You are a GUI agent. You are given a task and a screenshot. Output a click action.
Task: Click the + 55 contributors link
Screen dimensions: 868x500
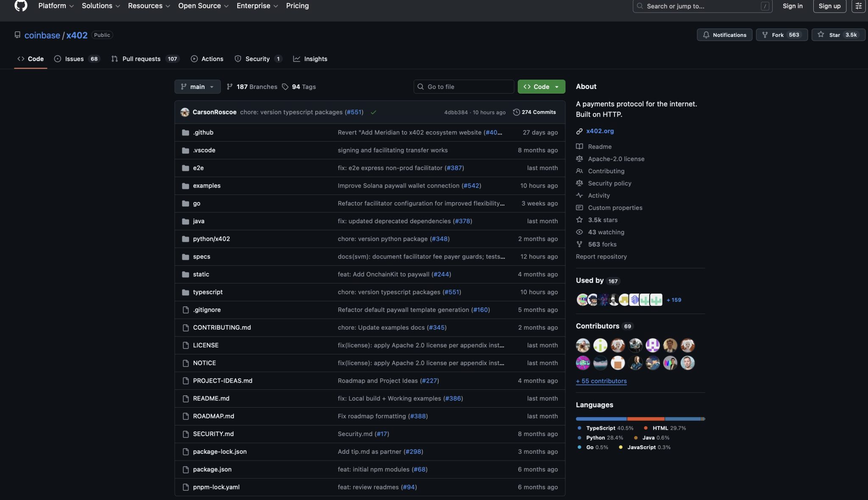click(x=601, y=381)
